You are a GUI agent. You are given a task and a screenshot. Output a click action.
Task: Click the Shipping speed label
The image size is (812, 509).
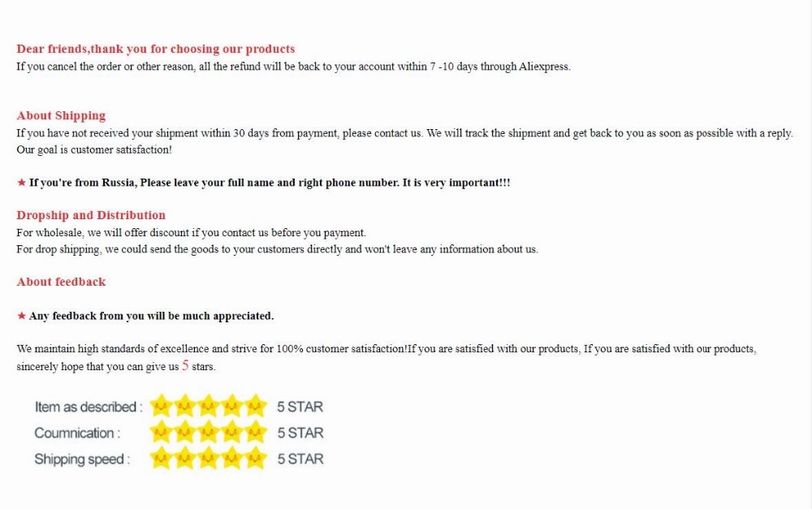click(x=82, y=459)
